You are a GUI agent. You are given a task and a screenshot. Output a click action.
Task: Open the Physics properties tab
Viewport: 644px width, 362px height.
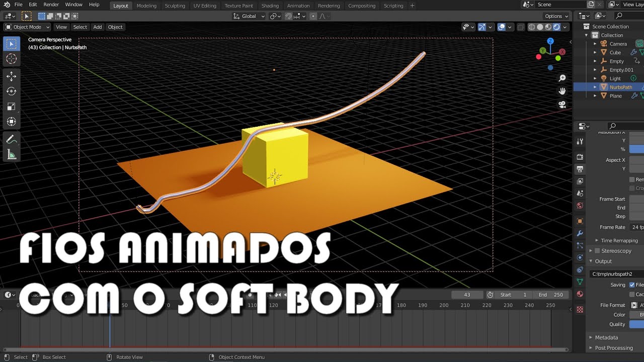pyautogui.click(x=580, y=257)
